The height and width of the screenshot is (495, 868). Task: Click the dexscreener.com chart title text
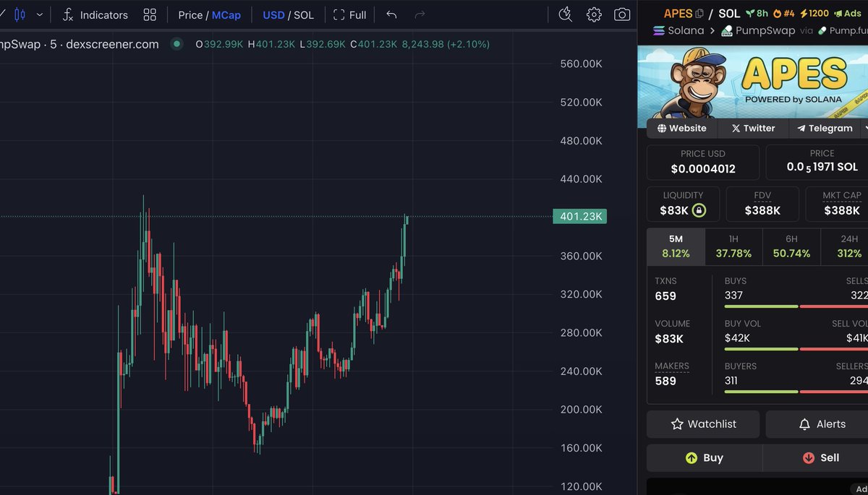[112, 44]
